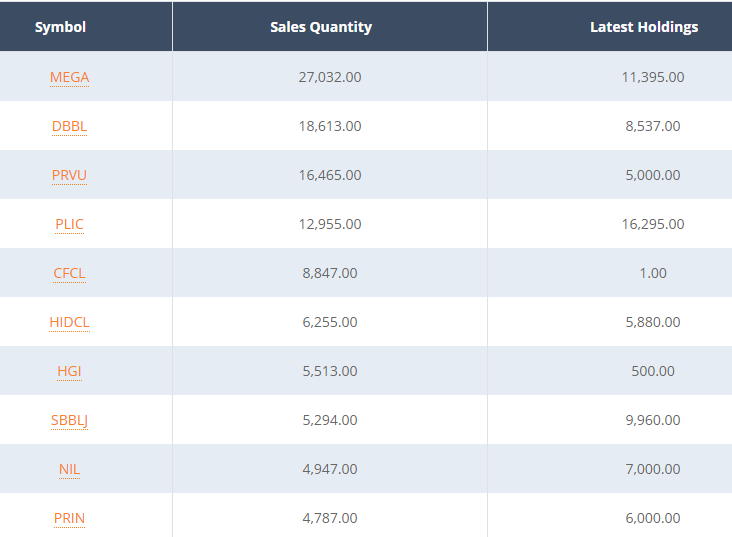Open the MEGA symbol link
732x537 pixels.
tap(69, 77)
